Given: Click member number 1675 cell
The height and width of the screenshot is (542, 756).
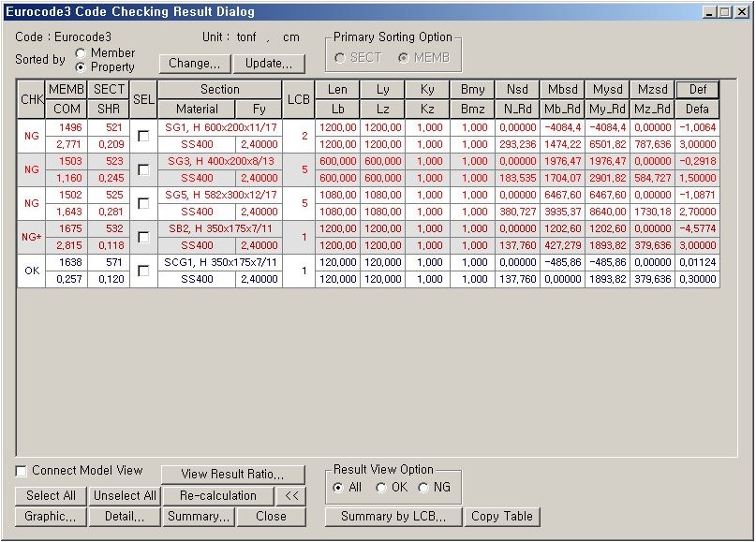Looking at the screenshot, I should [x=67, y=228].
